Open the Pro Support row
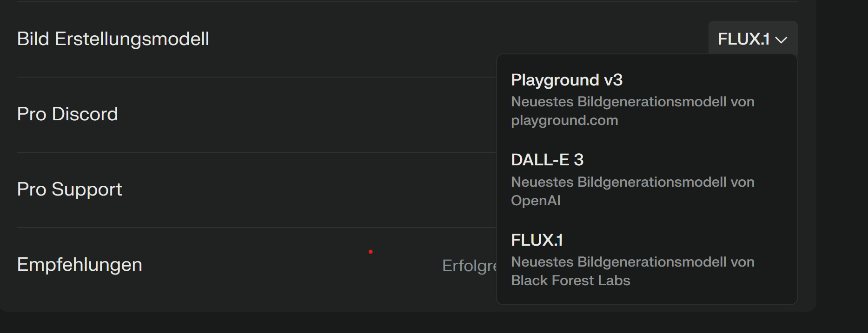This screenshot has height=333, width=868. point(69,189)
